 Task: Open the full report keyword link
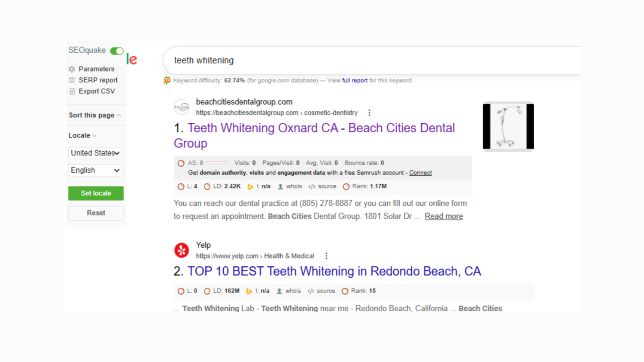[355, 80]
